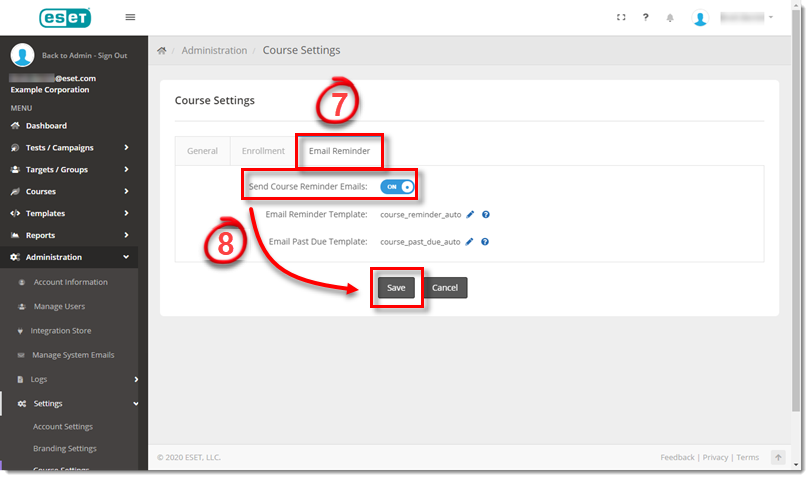Switch to the General tab
The image size is (810, 479).
(x=202, y=151)
